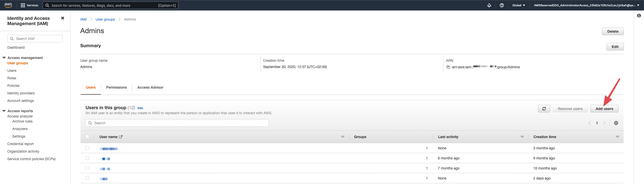Click the page number 1 indicator
The width and height of the screenshot is (644, 184).
597,123
